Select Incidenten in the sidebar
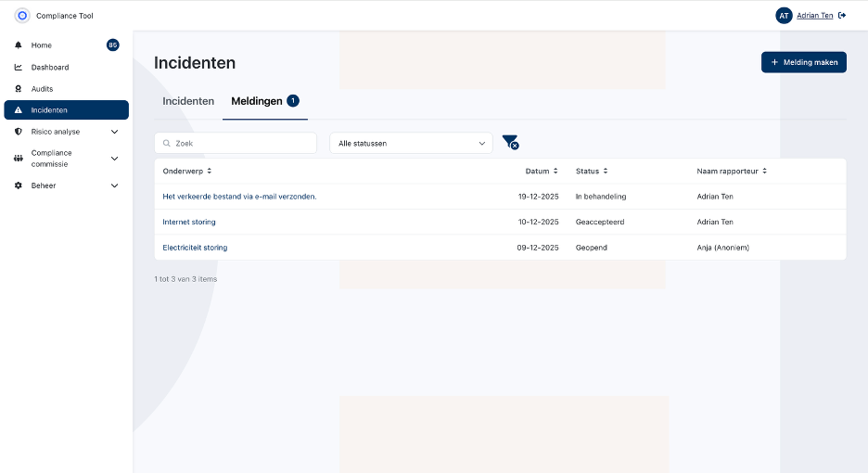Viewport: 868px width, 473px height. (x=67, y=109)
